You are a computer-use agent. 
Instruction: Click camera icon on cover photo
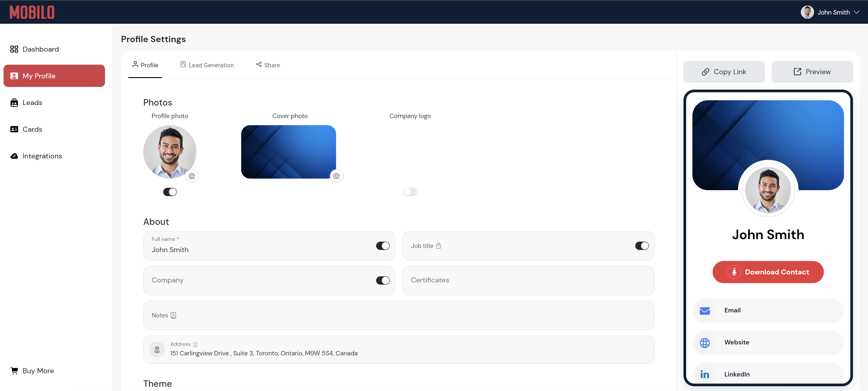click(336, 176)
